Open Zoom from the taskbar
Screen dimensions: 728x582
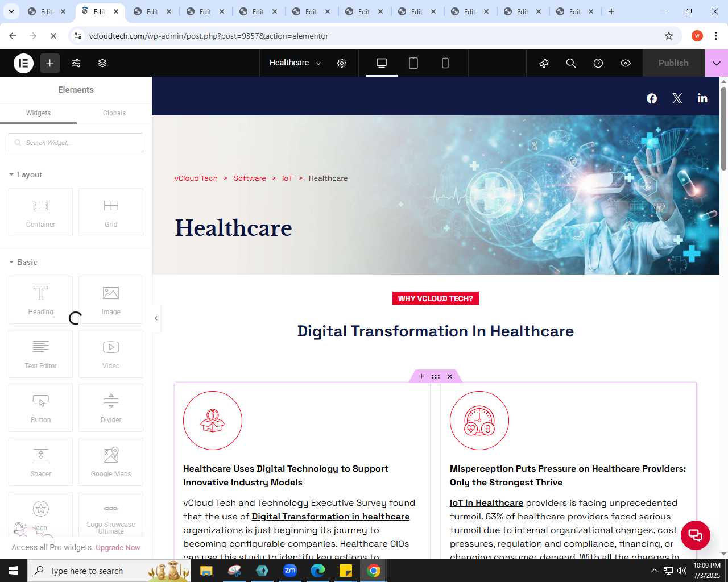[x=290, y=571]
